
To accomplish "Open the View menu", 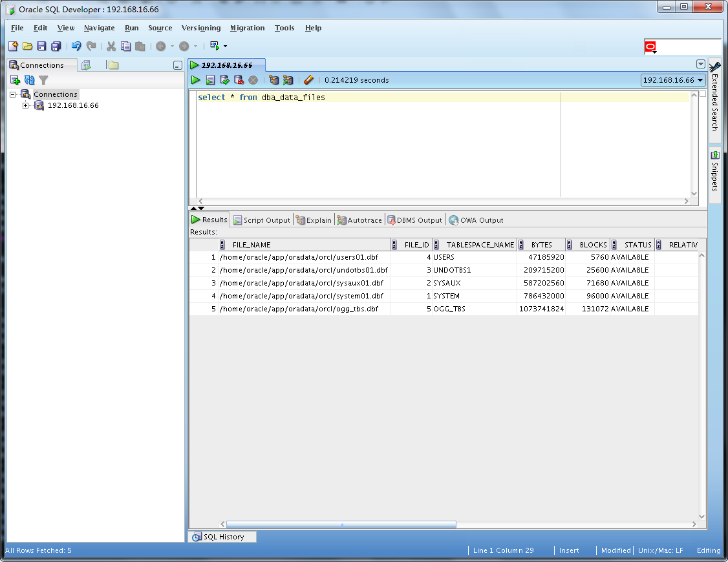I will pyautogui.click(x=66, y=28).
